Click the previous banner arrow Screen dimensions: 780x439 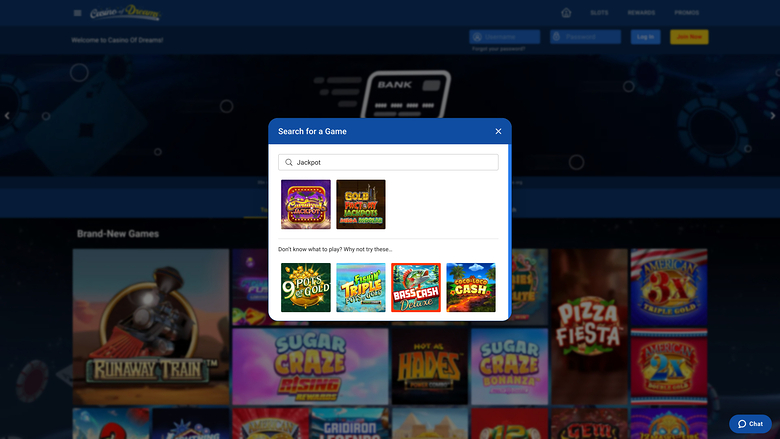tap(8, 116)
